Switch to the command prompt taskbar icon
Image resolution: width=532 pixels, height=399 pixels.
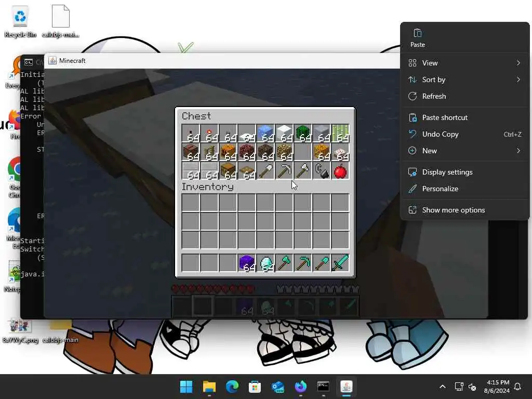tap(323, 387)
